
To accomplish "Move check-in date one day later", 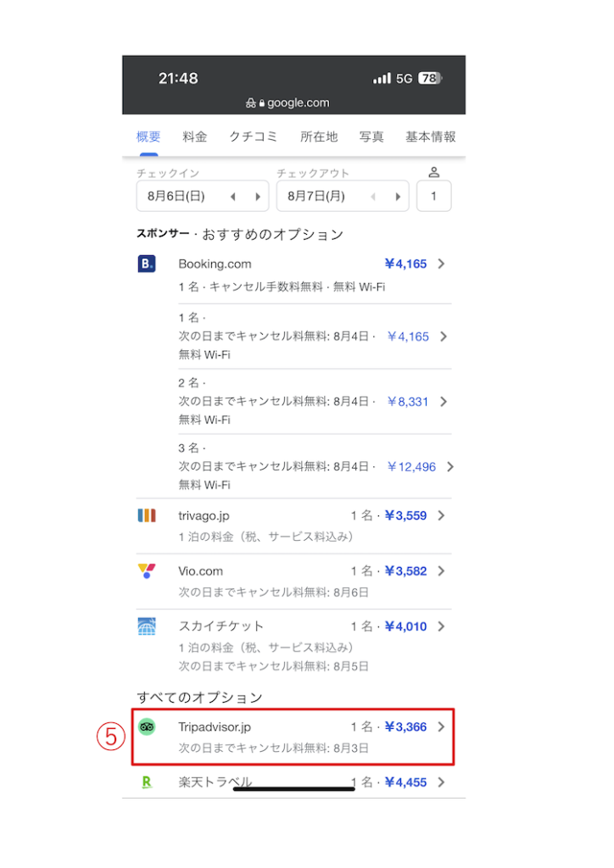I will (258, 197).
